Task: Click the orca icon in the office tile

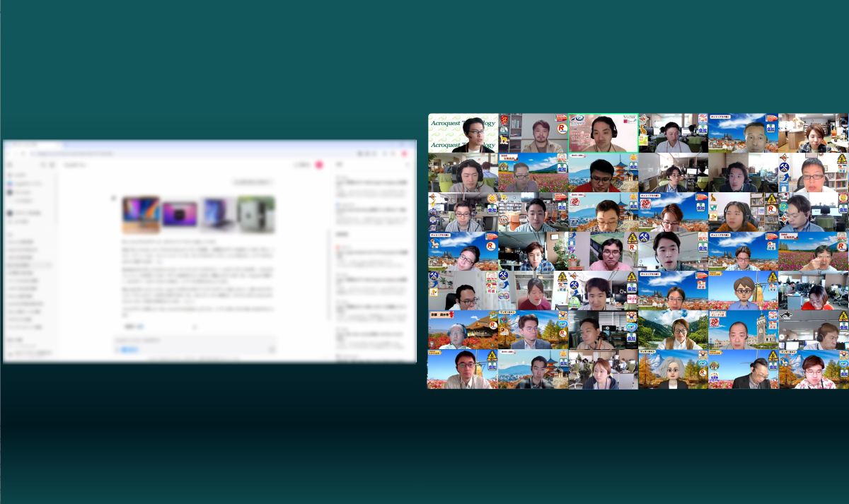Action: 785,316
